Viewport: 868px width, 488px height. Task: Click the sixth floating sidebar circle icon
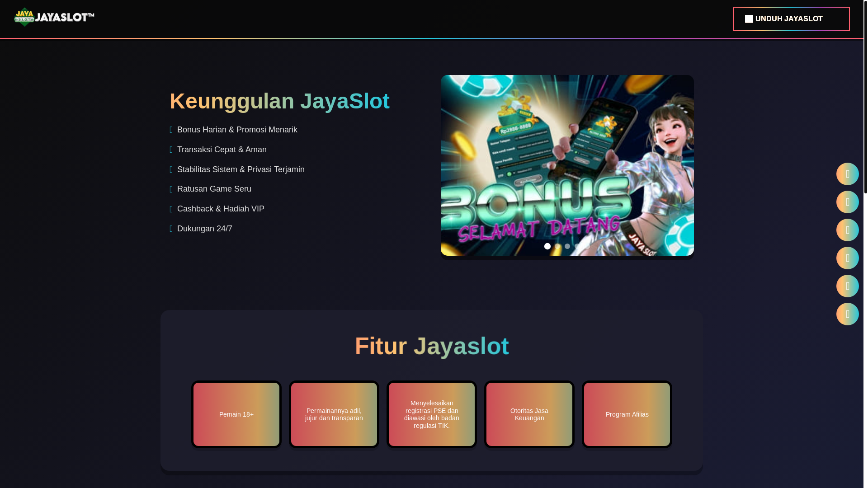click(x=848, y=314)
